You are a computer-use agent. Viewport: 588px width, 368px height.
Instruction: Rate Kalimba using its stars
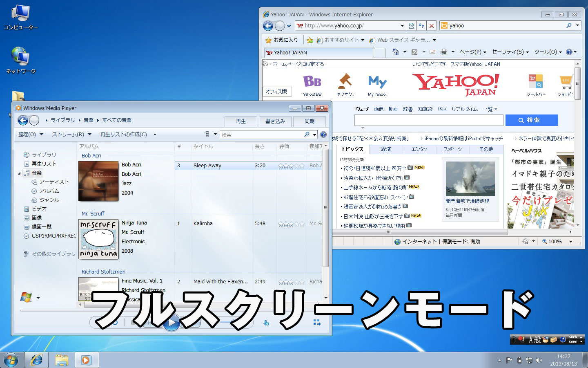(x=291, y=224)
